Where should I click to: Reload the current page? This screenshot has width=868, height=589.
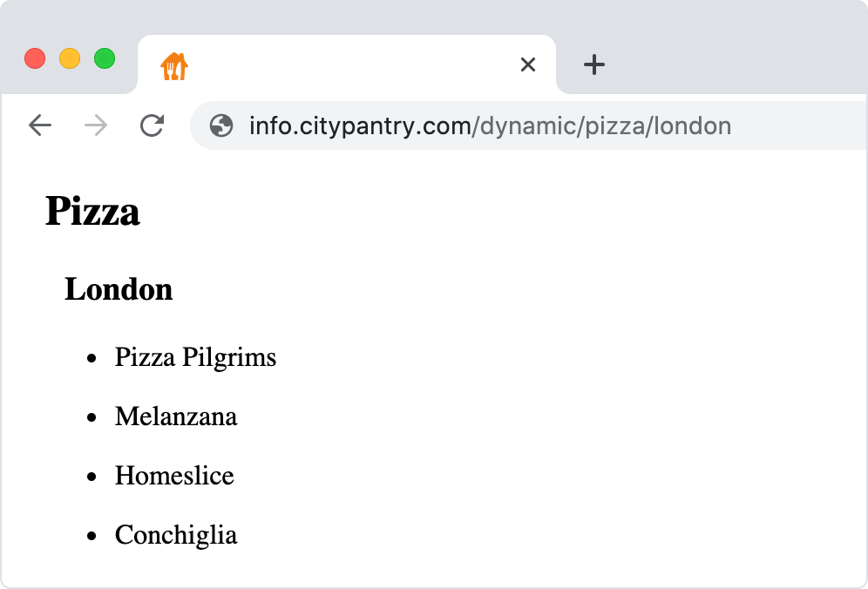(153, 125)
